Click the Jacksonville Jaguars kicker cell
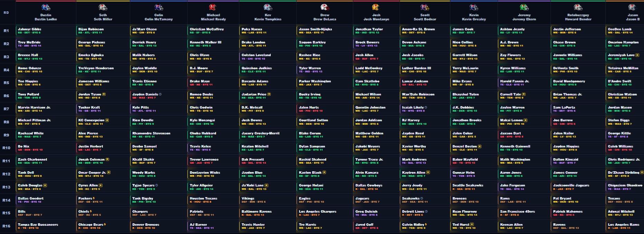The image size is (644, 234). [x=578, y=187]
